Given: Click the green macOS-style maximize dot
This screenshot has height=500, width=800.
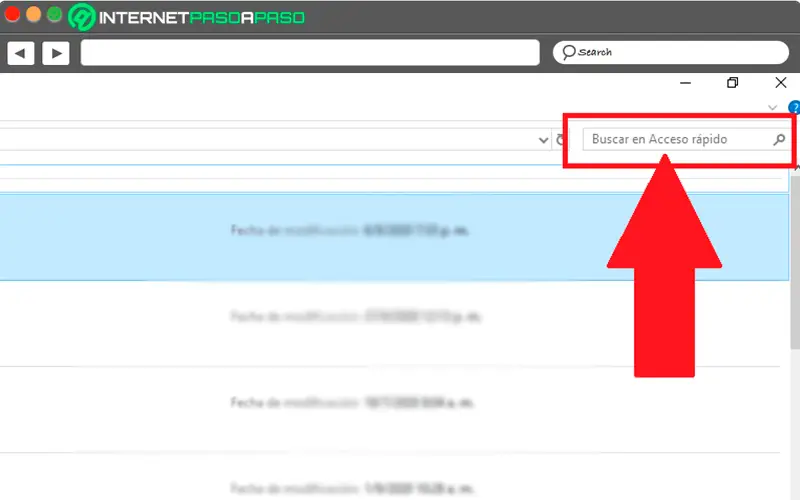Looking at the screenshot, I should [x=55, y=14].
